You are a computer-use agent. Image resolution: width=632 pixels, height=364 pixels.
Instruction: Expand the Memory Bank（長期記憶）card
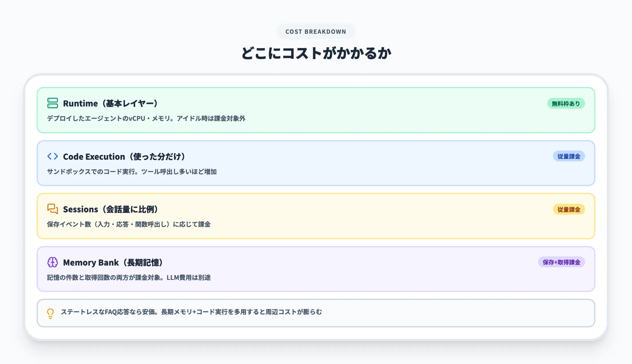pyautogui.click(x=113, y=262)
